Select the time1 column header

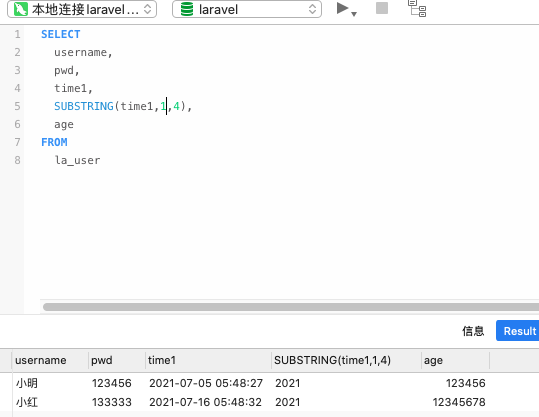click(x=208, y=360)
